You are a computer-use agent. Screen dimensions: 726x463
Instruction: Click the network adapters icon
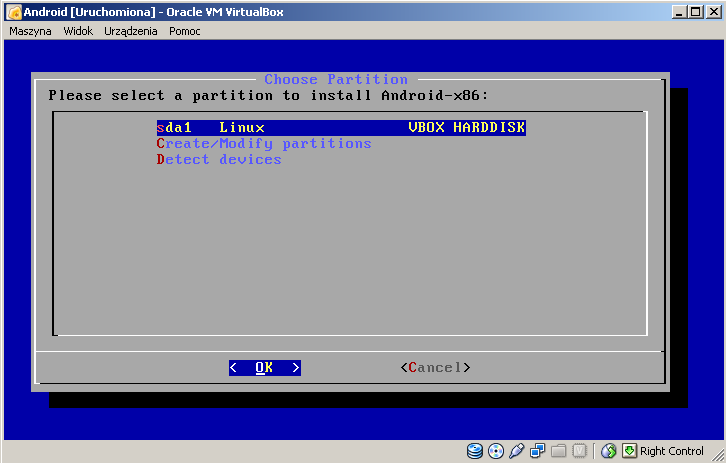538,450
